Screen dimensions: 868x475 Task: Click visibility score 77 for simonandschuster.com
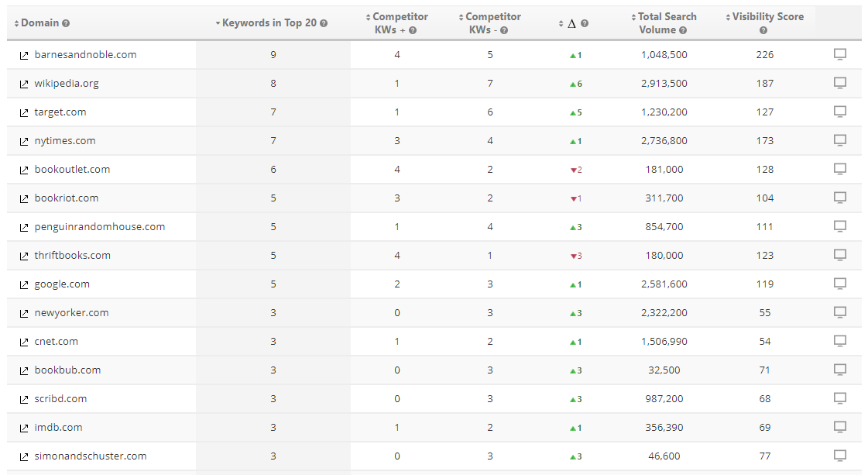[x=765, y=456]
